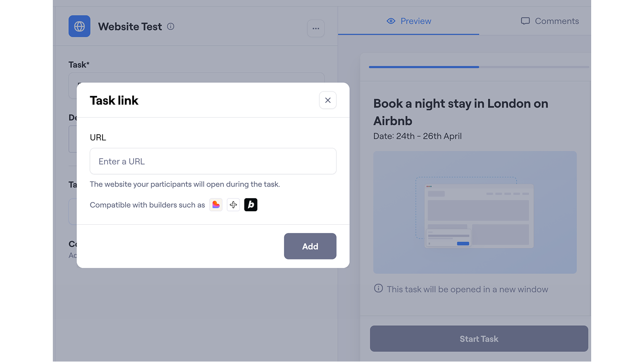The width and height of the screenshot is (644, 362).
Task: Click the Start Task button
Action: [478, 339]
